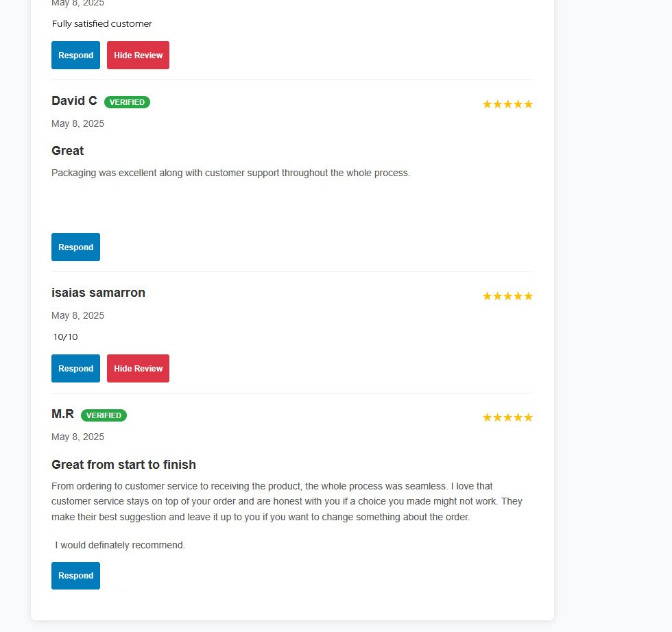
Task: Click the date under isaias samarron
Action: tap(77, 315)
